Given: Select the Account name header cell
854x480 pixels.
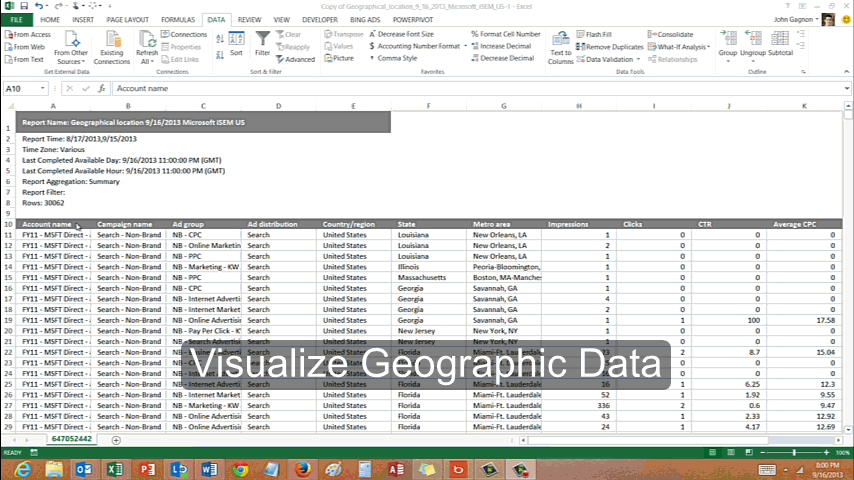Looking at the screenshot, I should click(x=53, y=224).
